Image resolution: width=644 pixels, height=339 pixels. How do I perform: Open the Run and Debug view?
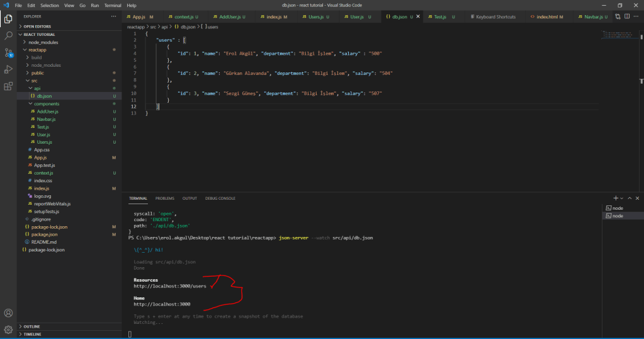pos(8,69)
